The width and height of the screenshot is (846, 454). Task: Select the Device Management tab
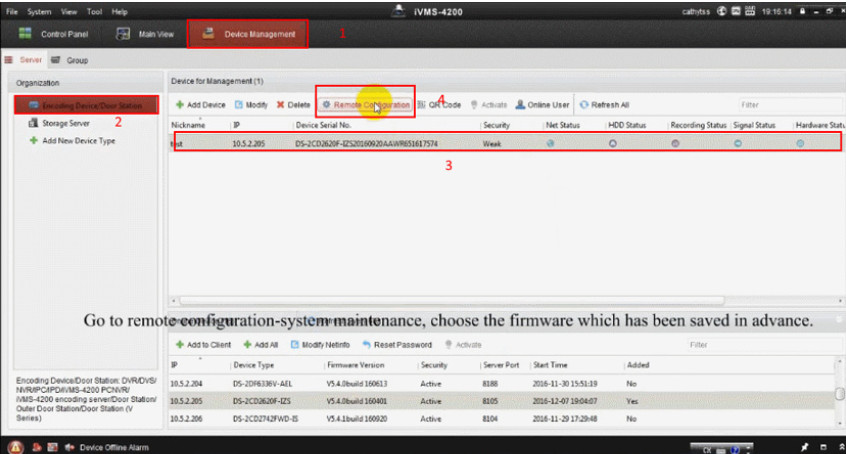[x=248, y=34]
